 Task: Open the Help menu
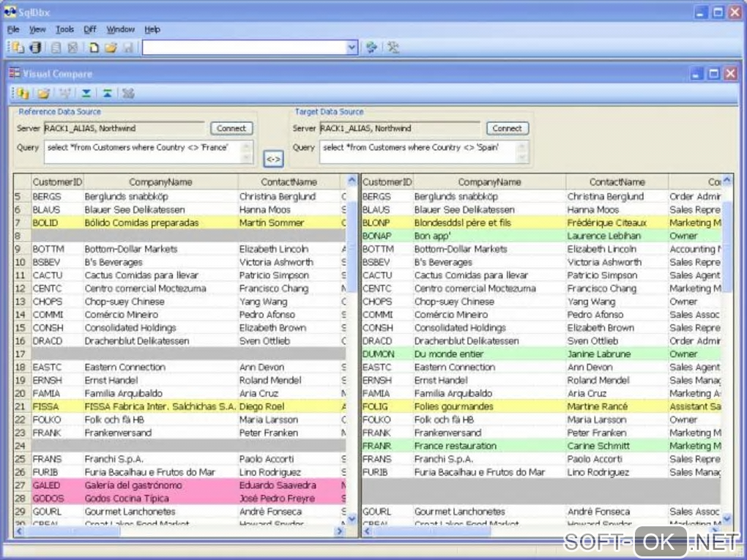click(x=152, y=29)
